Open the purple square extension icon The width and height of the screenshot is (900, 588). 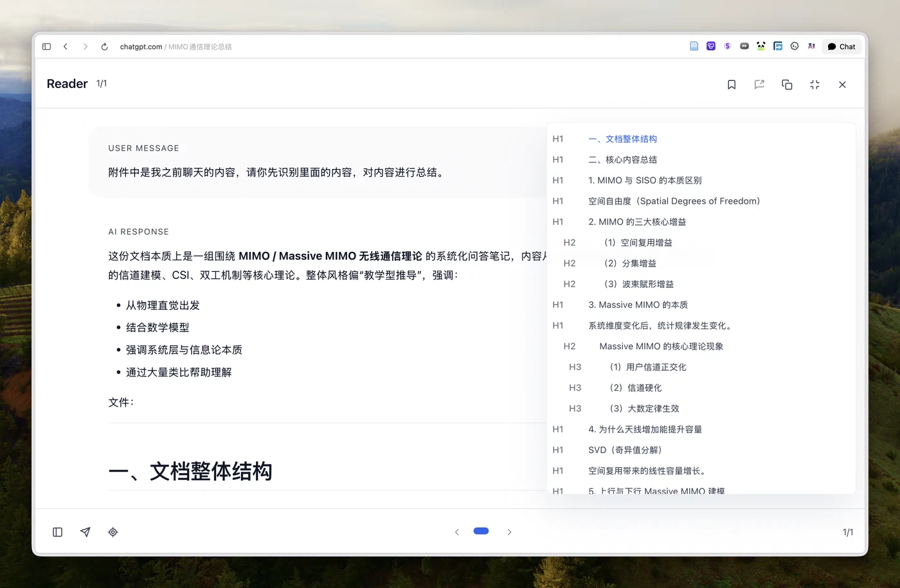point(710,46)
